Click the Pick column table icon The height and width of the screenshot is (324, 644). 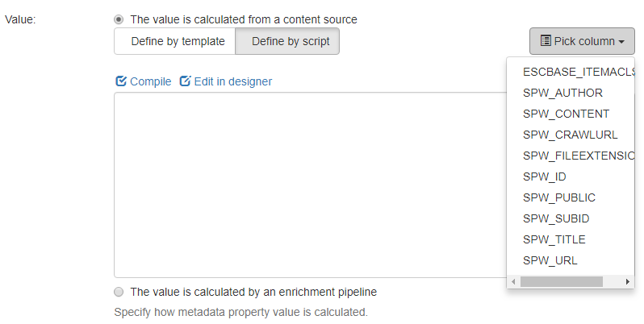click(546, 41)
